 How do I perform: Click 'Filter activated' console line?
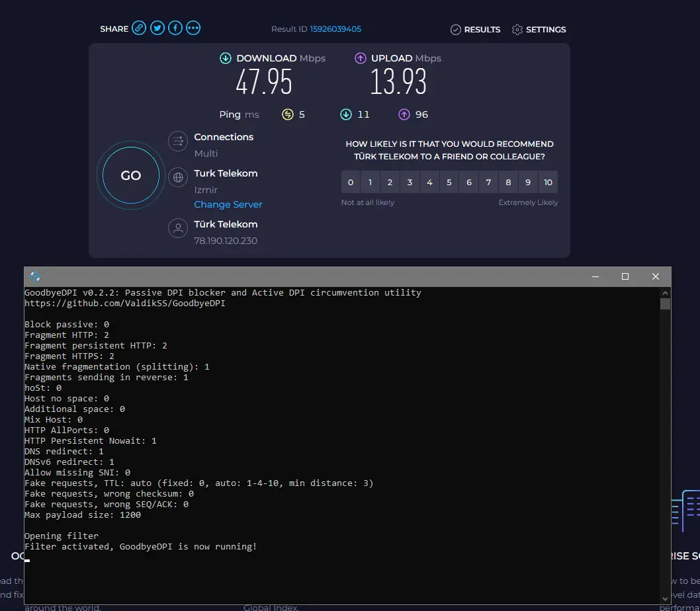coord(141,547)
